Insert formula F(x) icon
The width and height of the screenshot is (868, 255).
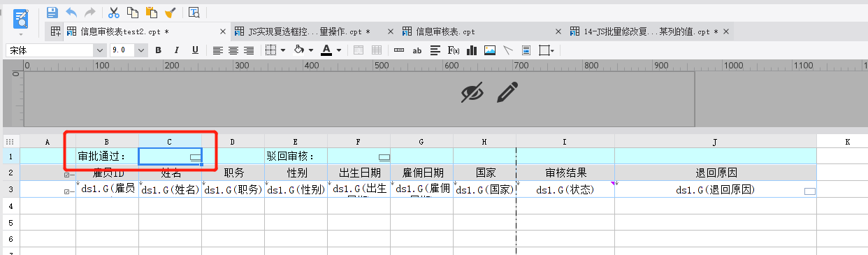click(x=454, y=50)
